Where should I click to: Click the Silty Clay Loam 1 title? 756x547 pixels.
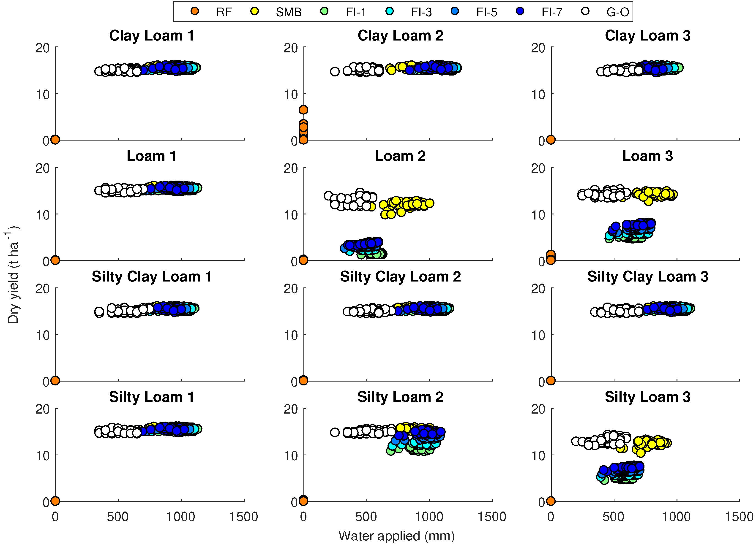click(x=152, y=276)
